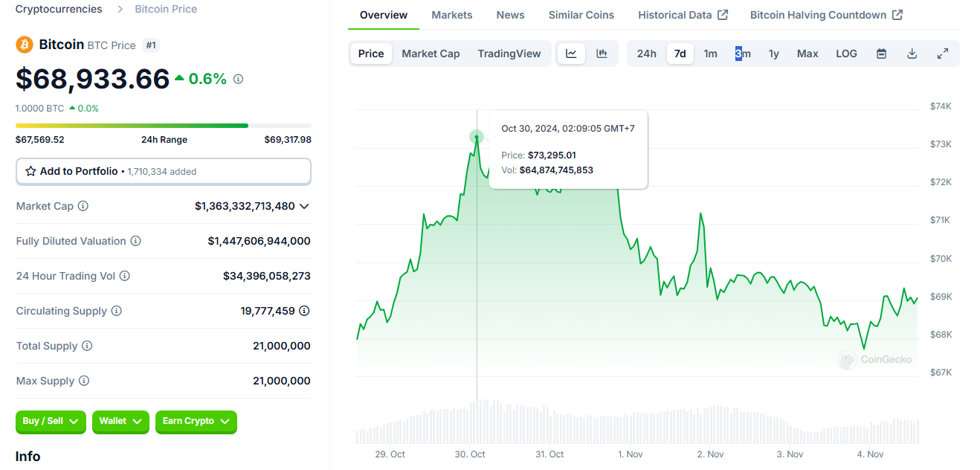Switch chart to TradingView

[509, 54]
